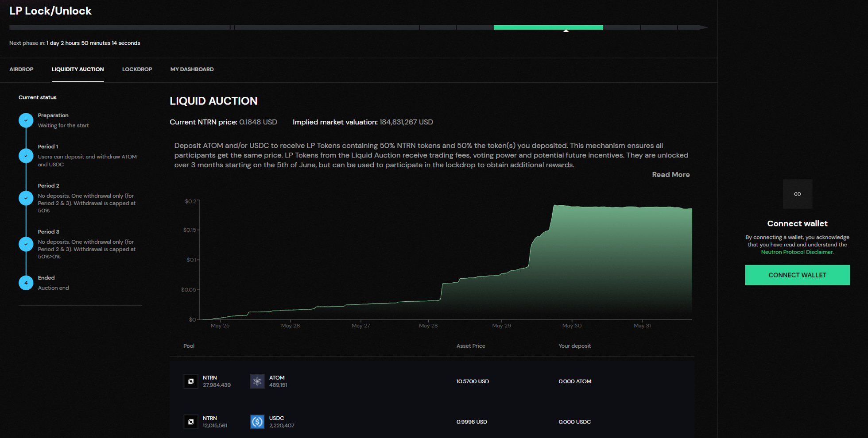This screenshot has height=438, width=868.
Task: Click the 'Current status' label
Action: 38,97
